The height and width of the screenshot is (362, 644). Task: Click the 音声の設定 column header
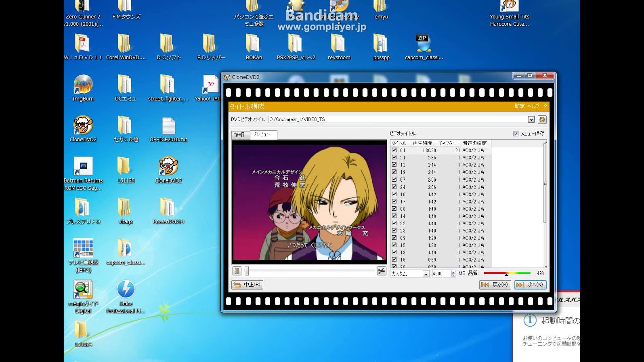click(x=475, y=143)
